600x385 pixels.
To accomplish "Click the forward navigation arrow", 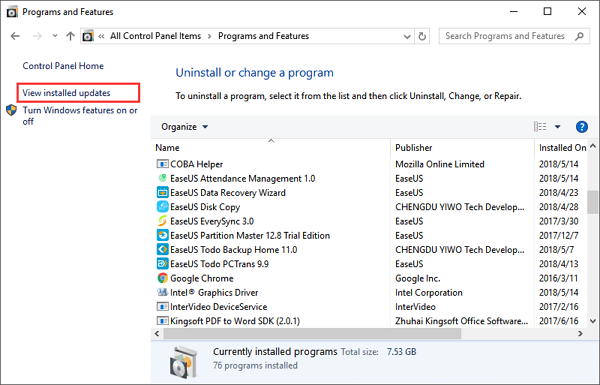I will (x=37, y=36).
